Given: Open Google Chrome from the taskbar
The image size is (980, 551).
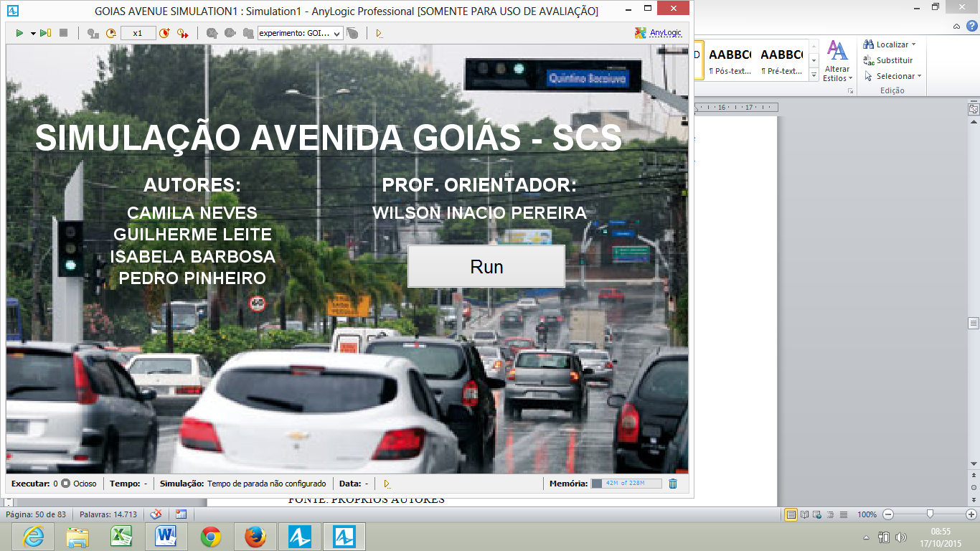Looking at the screenshot, I should pyautogui.click(x=210, y=537).
